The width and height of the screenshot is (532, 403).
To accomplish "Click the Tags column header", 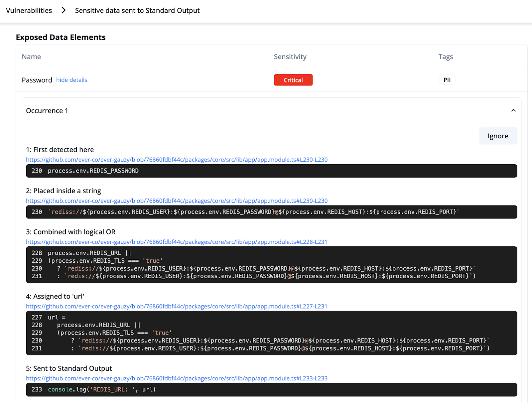I will pos(445,57).
